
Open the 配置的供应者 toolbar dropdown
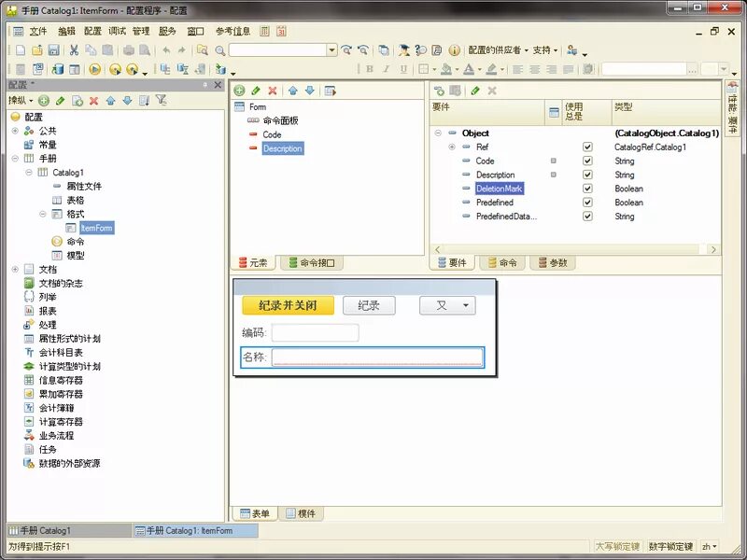[x=499, y=50]
